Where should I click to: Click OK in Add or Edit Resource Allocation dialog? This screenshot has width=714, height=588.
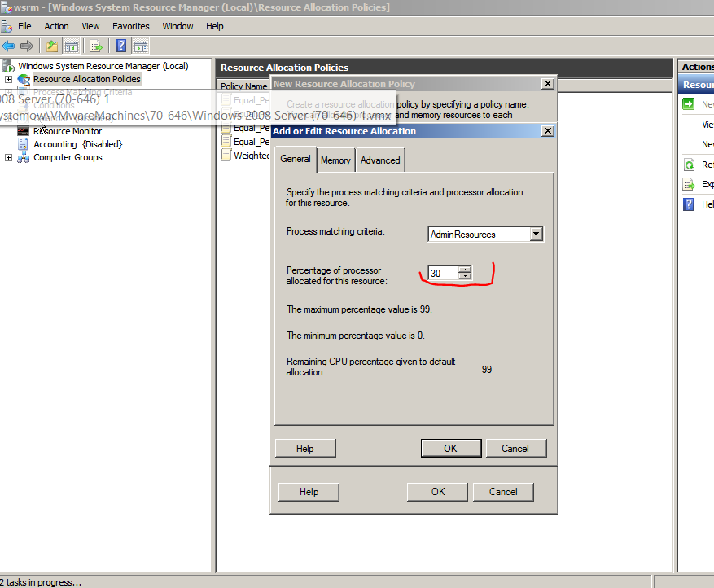coord(451,449)
